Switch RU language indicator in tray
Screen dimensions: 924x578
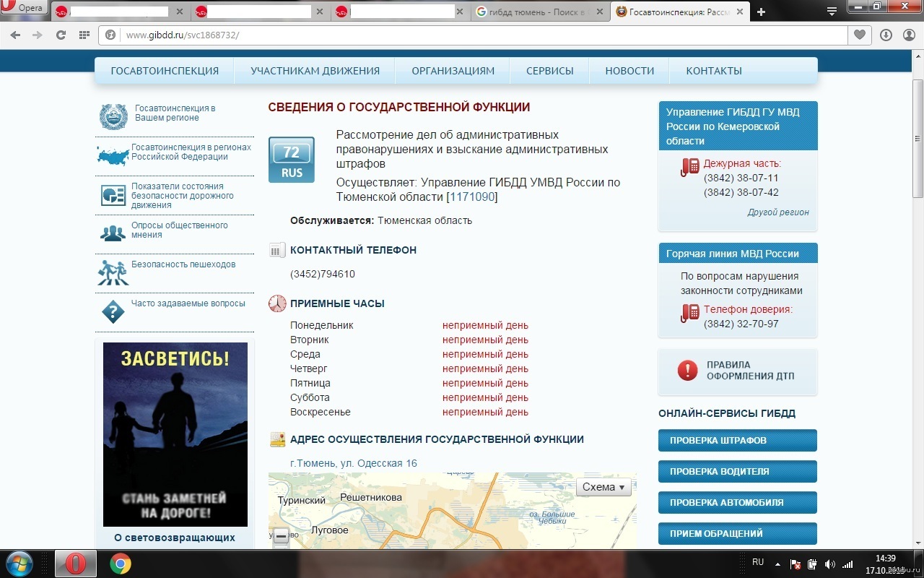click(x=758, y=561)
